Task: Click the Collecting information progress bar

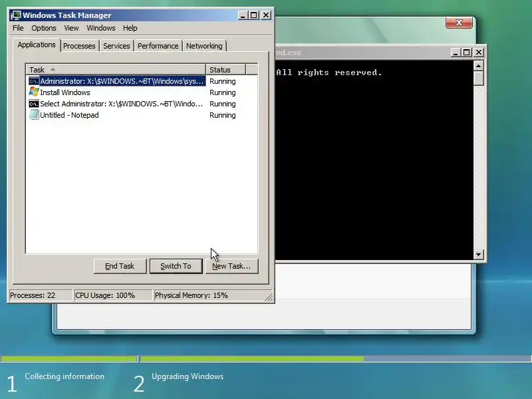Action: point(69,358)
